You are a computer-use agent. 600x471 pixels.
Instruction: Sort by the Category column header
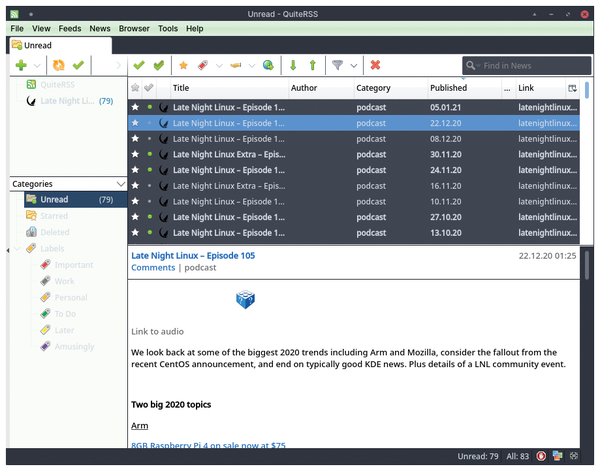pos(390,88)
